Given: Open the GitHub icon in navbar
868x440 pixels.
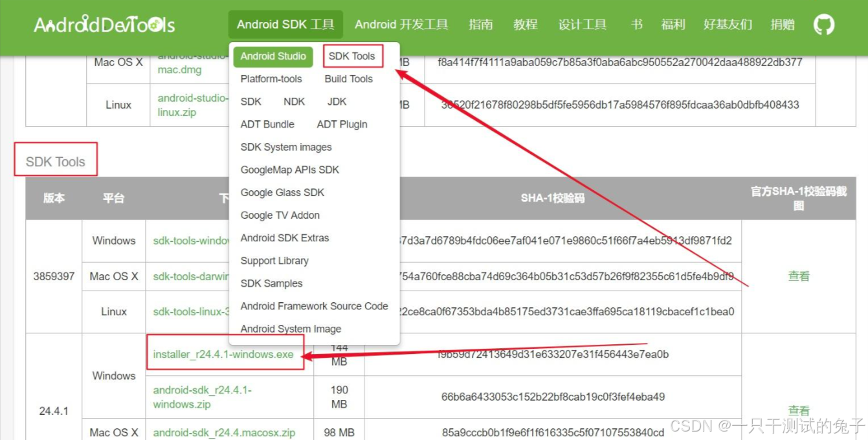Looking at the screenshot, I should [x=823, y=25].
